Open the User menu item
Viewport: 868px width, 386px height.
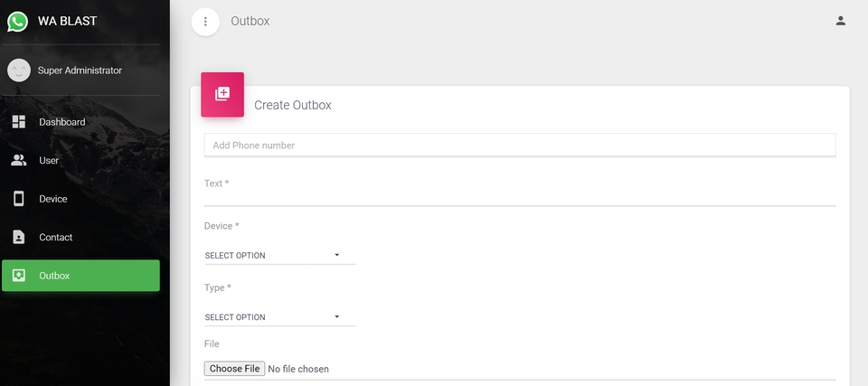[x=49, y=161]
